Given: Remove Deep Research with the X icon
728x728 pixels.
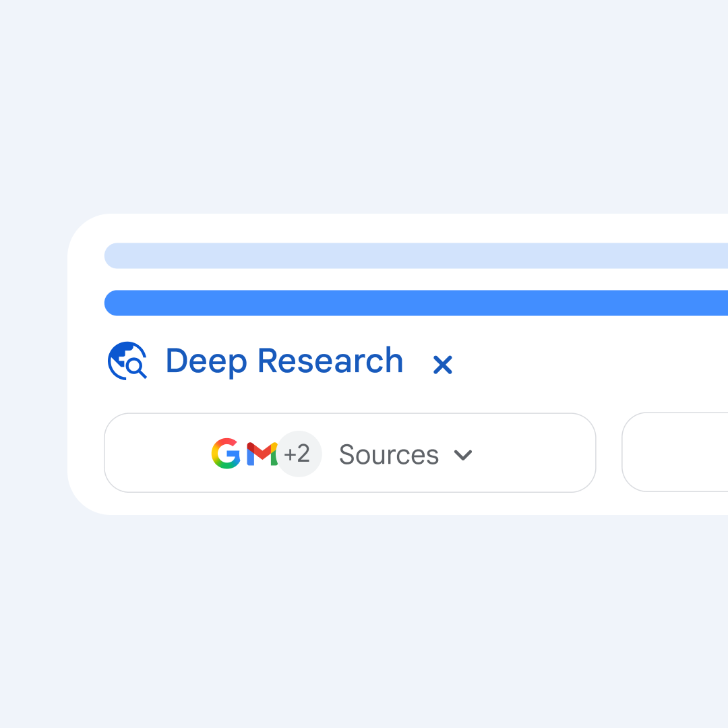Looking at the screenshot, I should [442, 365].
